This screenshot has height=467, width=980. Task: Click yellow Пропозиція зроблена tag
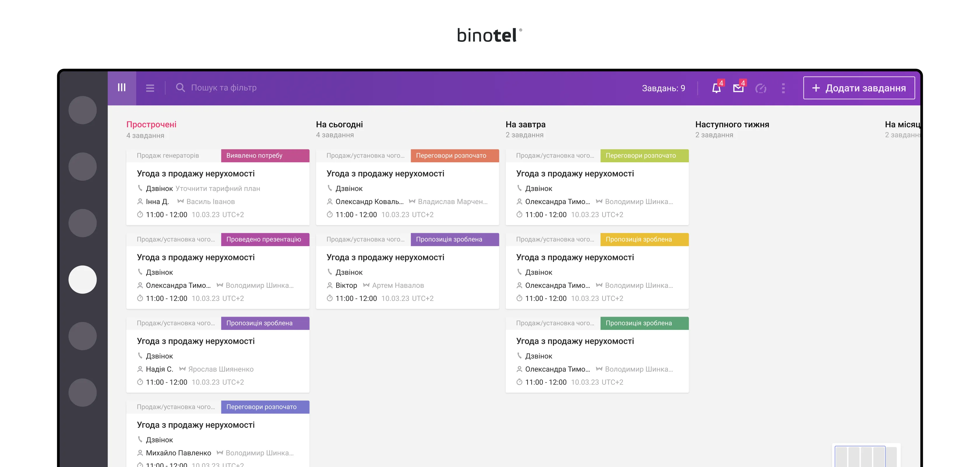[x=645, y=239]
